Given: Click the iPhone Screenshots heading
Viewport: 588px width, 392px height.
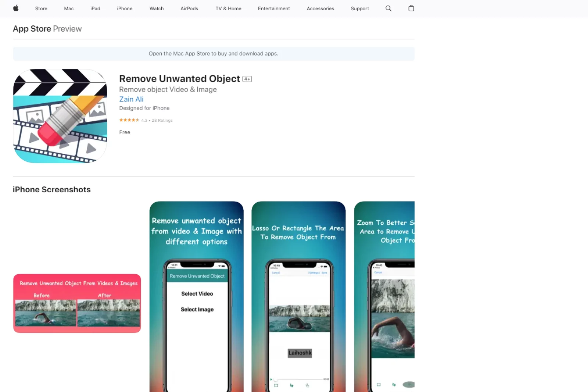Looking at the screenshot, I should (x=52, y=190).
